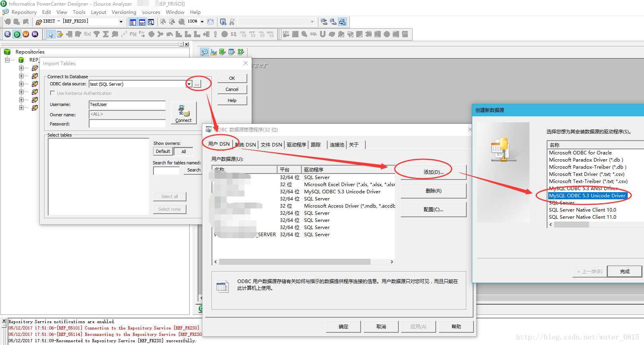Open the Target Designer tool icon
Image resolution: width=644 pixels, height=345 pixels.
(x=213, y=52)
